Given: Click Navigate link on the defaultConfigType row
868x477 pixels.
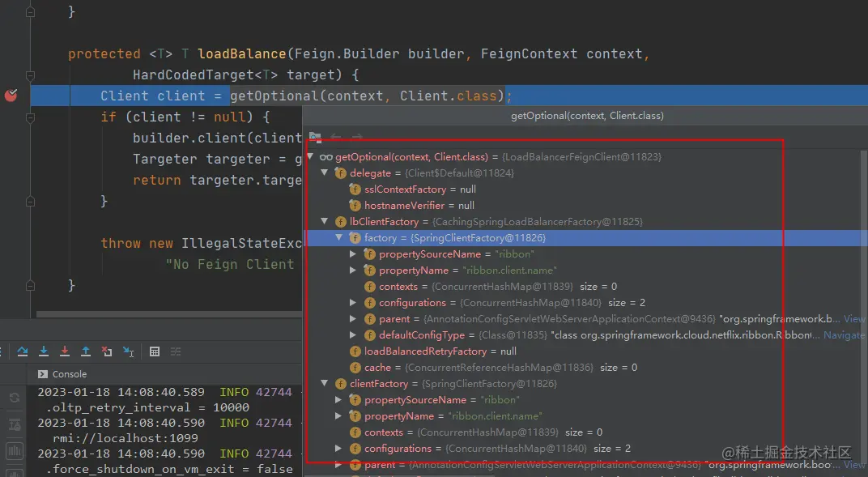Looking at the screenshot, I should (x=844, y=335).
